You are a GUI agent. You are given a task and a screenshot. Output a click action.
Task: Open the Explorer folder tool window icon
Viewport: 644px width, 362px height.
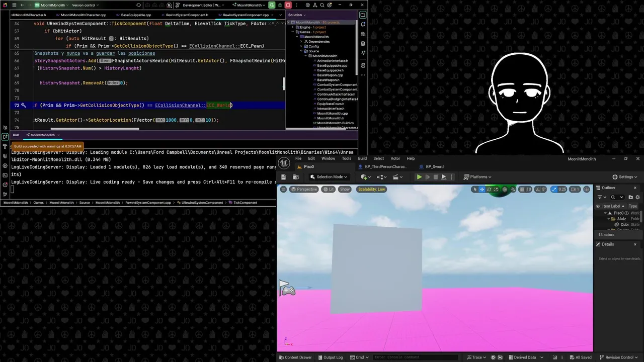coord(363,15)
